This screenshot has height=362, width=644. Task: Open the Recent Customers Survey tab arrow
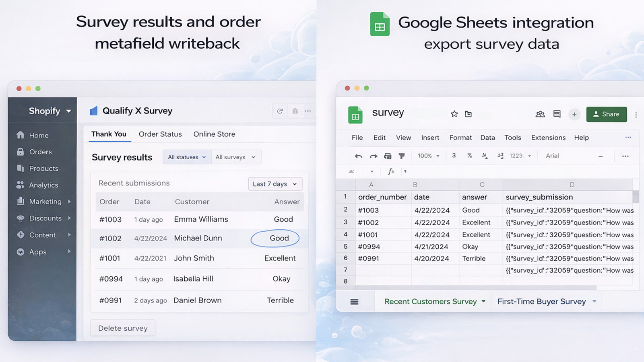pos(483,301)
